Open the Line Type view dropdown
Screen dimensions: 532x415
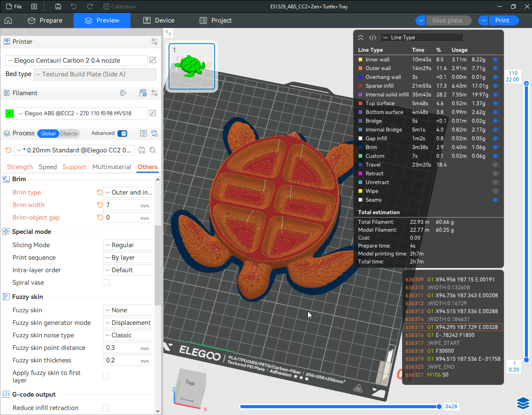[x=422, y=38]
